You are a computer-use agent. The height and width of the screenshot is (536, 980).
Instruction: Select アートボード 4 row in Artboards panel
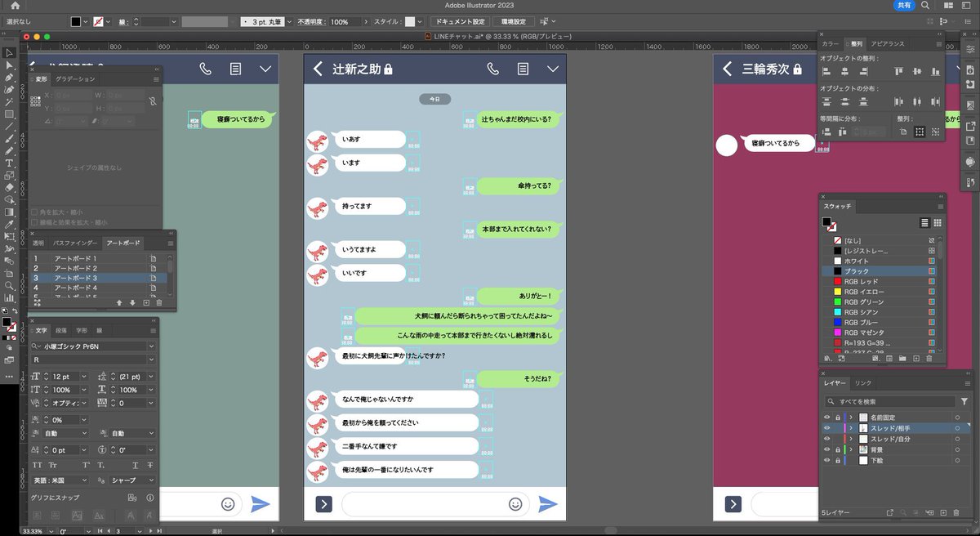point(98,288)
